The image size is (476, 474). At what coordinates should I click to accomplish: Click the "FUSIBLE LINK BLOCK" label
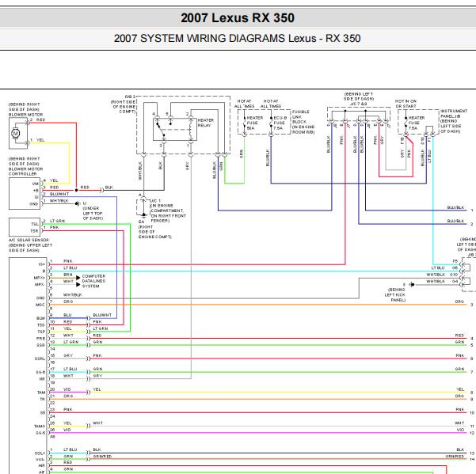click(300, 117)
